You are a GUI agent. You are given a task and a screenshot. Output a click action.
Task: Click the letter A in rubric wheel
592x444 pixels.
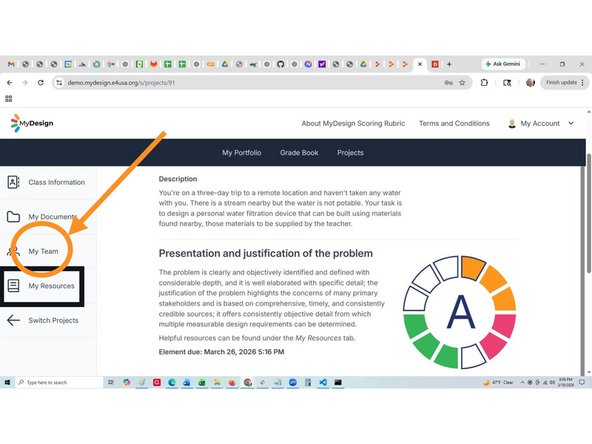460,312
